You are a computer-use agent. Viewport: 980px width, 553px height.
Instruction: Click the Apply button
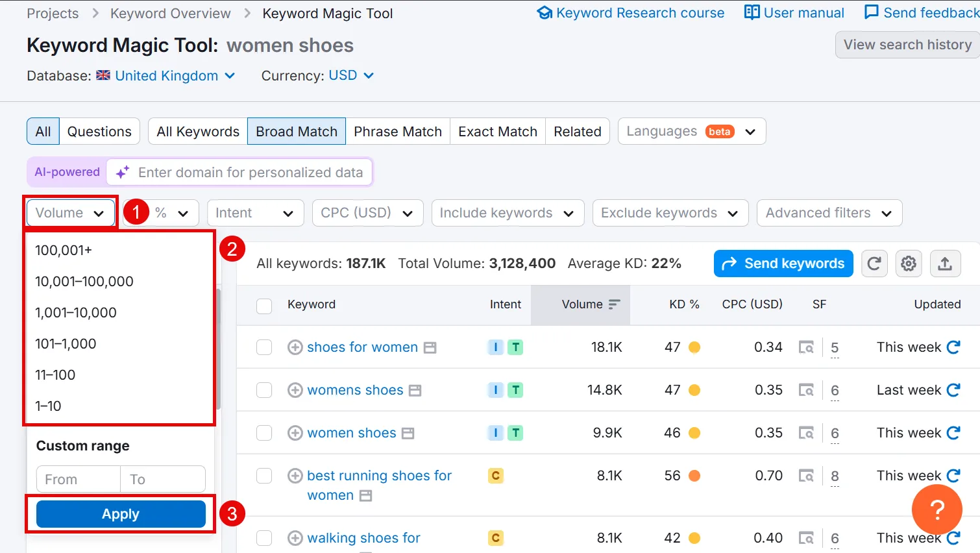click(121, 514)
